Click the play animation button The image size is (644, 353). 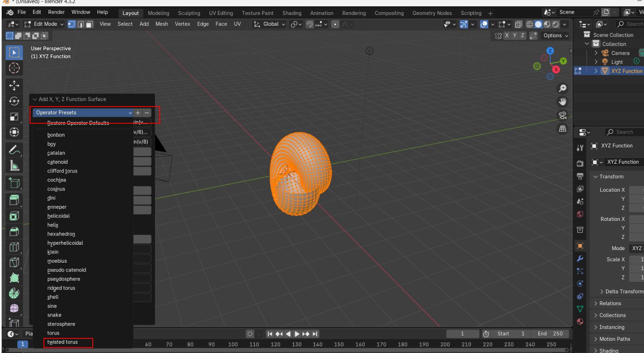point(297,334)
